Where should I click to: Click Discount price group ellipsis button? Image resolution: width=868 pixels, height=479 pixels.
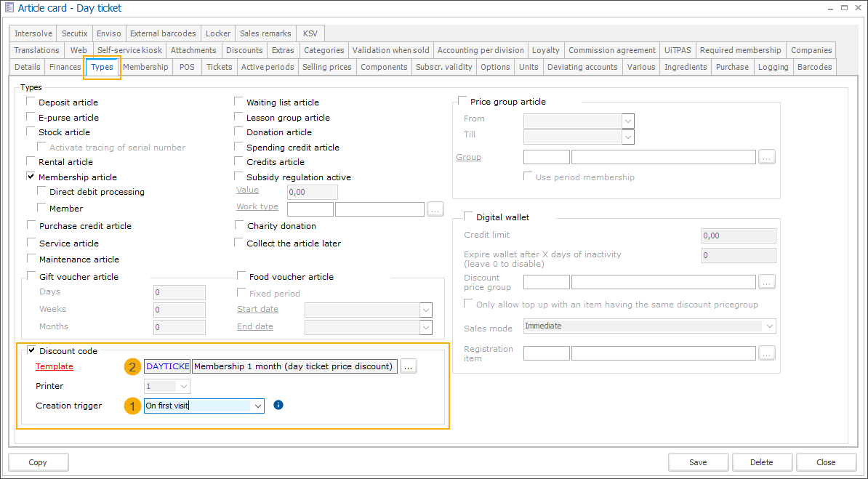tap(766, 282)
